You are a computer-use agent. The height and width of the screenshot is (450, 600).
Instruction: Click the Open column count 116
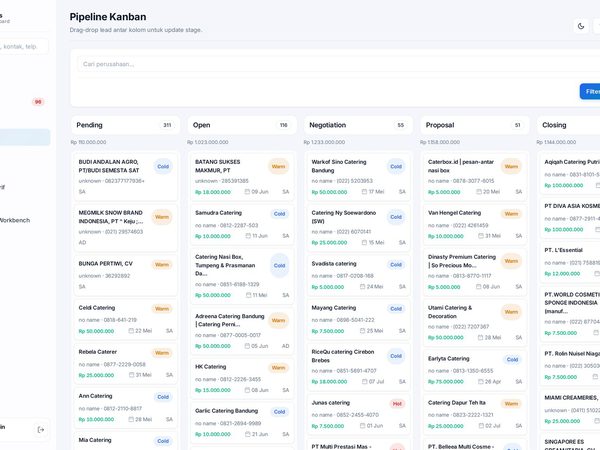(x=284, y=125)
